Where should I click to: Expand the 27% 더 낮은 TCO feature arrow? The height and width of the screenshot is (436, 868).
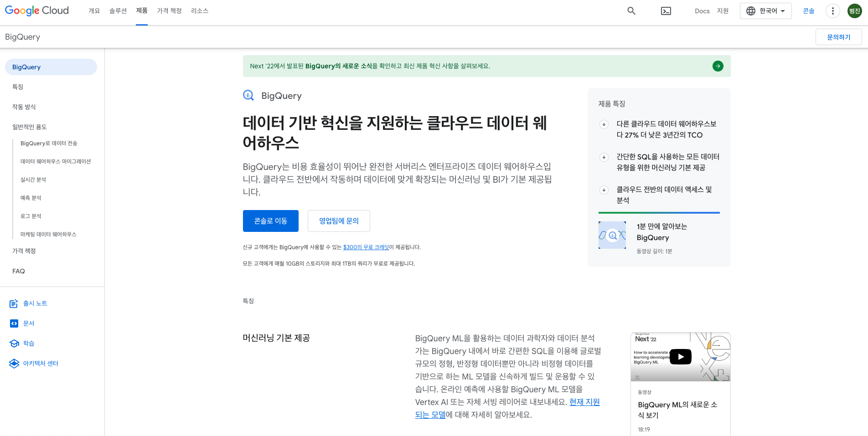click(x=604, y=124)
